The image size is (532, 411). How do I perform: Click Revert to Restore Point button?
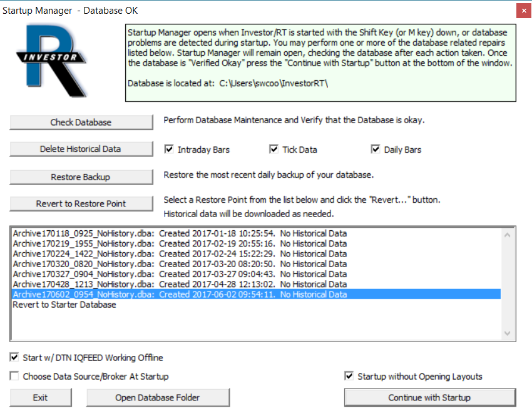pyautogui.click(x=81, y=203)
